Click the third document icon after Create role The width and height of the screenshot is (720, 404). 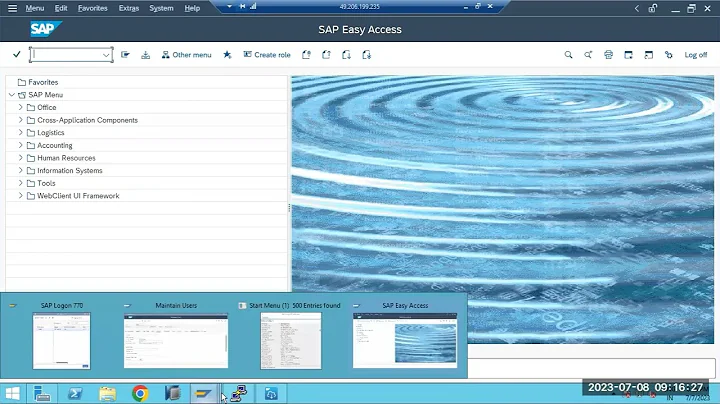pyautogui.click(x=346, y=55)
